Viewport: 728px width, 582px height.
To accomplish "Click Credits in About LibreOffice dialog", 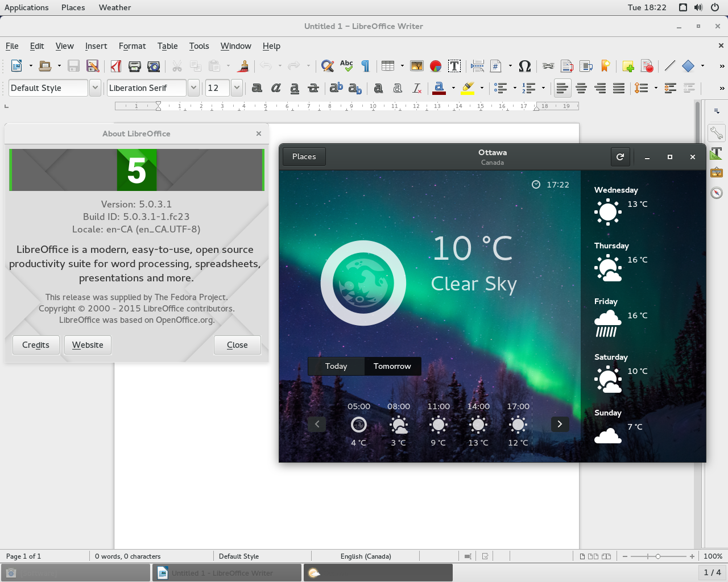I will pyautogui.click(x=36, y=345).
